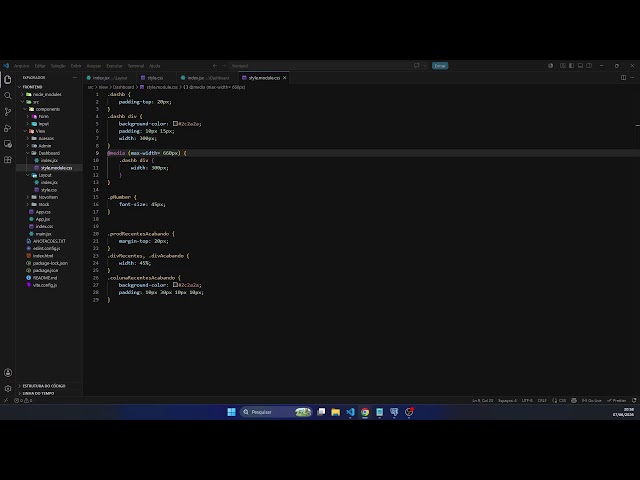The height and width of the screenshot is (480, 640).
Task: Open the Arquivo menu
Action: 22,66
